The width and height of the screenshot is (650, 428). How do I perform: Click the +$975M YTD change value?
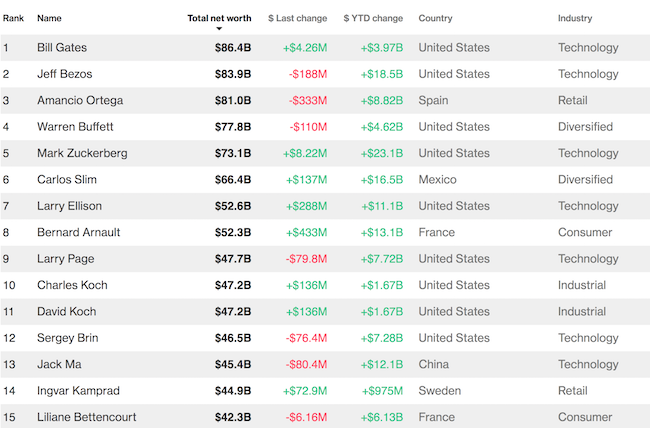tap(383, 391)
